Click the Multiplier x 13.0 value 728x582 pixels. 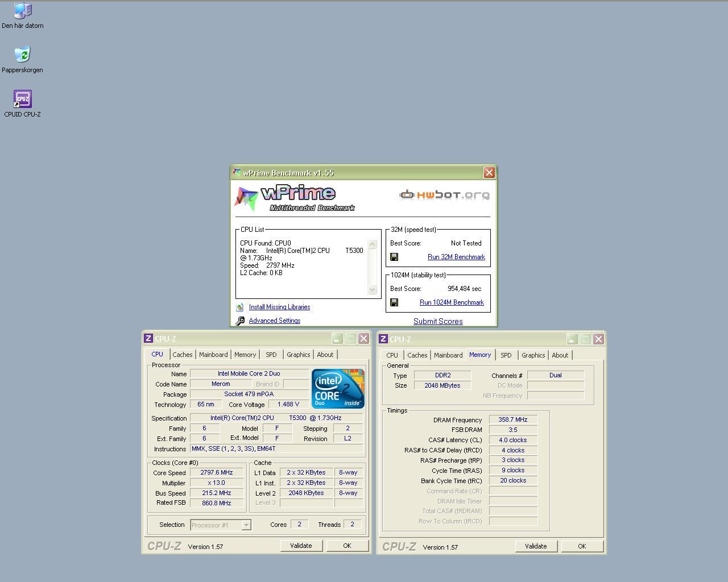[217, 483]
